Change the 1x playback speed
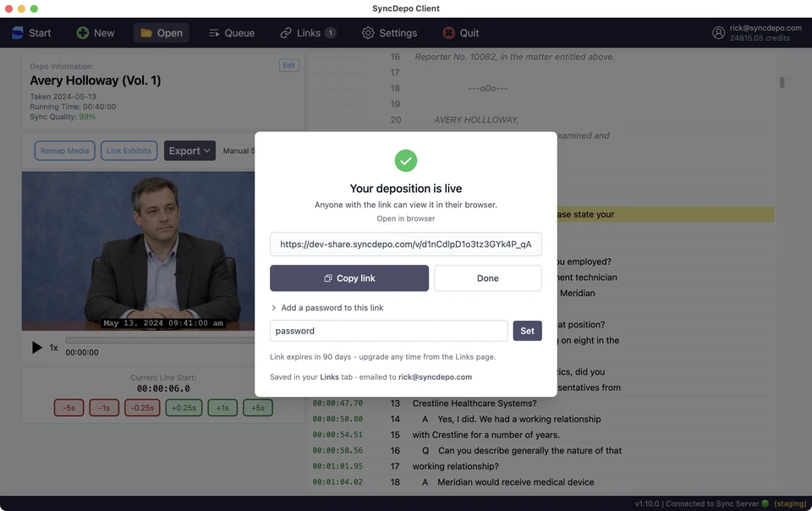 (53, 348)
